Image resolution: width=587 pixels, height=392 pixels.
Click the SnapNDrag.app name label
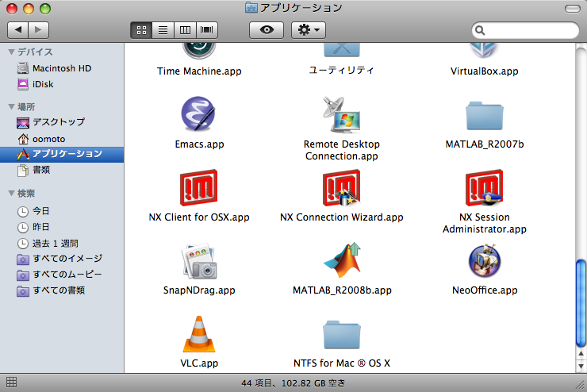199,290
